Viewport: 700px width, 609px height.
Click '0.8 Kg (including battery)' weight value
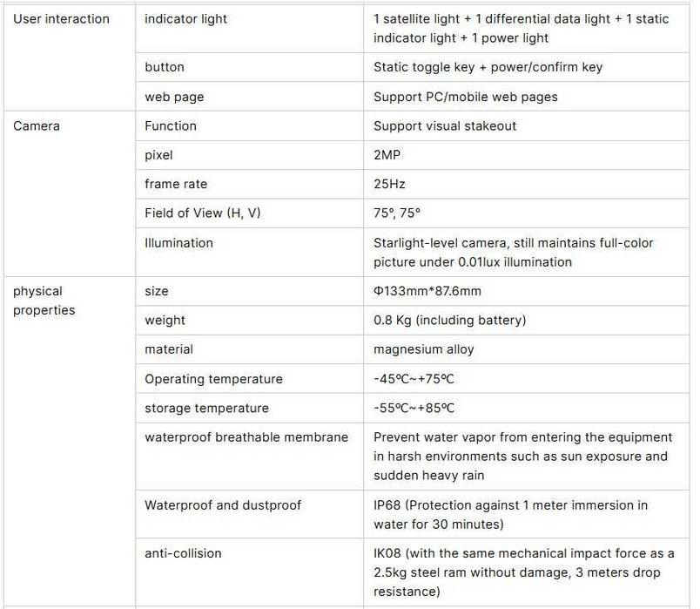[449, 320]
